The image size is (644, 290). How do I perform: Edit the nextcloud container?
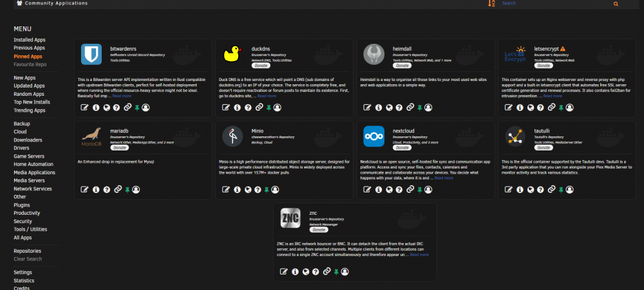tap(367, 190)
